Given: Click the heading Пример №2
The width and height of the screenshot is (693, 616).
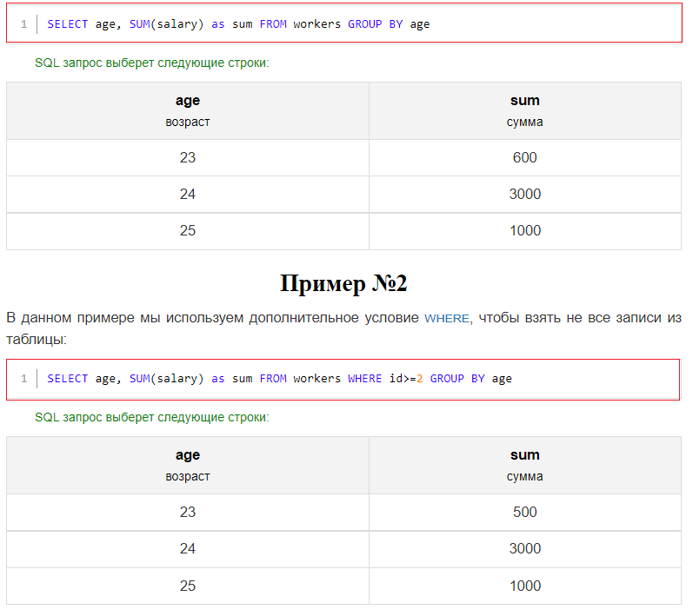Looking at the screenshot, I should tap(343, 283).
